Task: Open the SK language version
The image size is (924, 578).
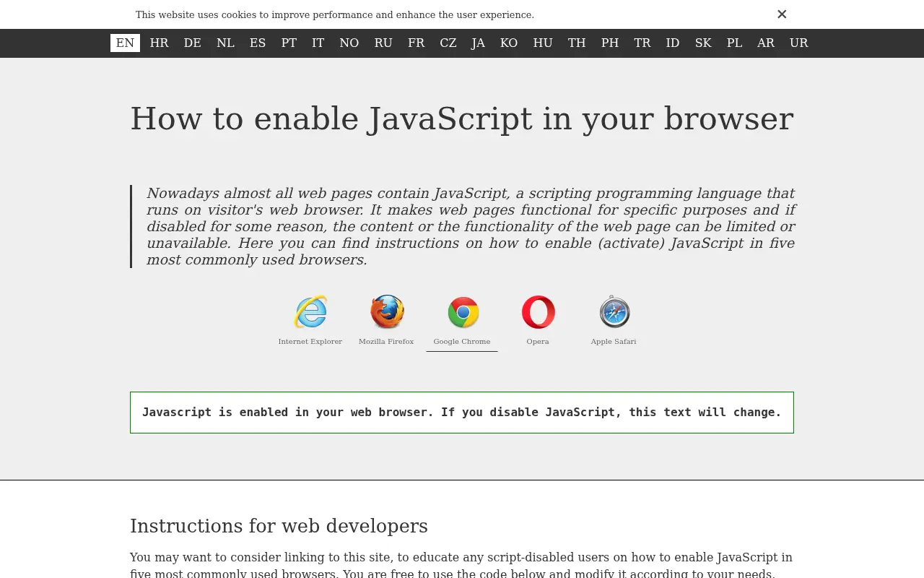Action: (703, 43)
